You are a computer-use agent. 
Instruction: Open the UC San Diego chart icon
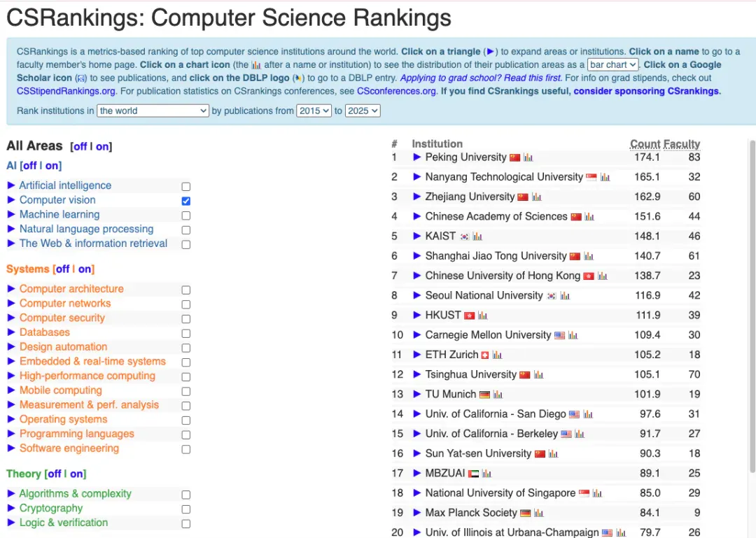(x=588, y=415)
